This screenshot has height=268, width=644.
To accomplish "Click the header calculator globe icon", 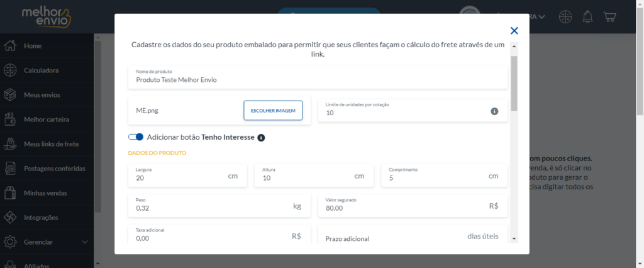I will [566, 16].
